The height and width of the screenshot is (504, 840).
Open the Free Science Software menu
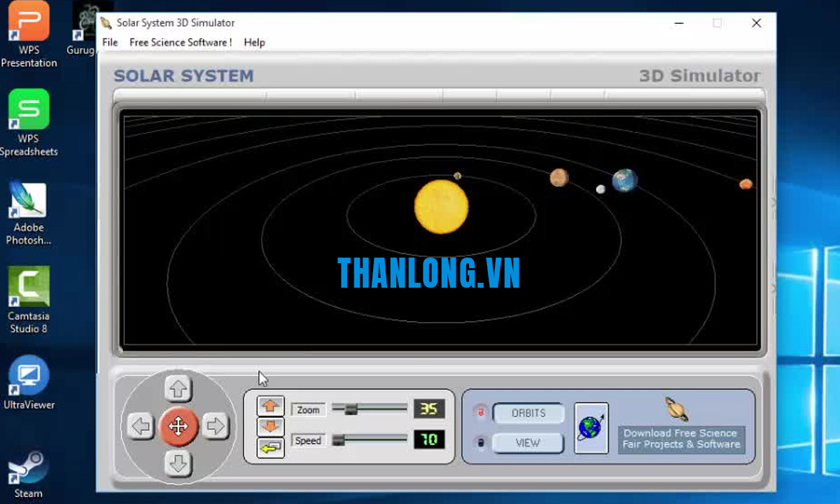[181, 42]
